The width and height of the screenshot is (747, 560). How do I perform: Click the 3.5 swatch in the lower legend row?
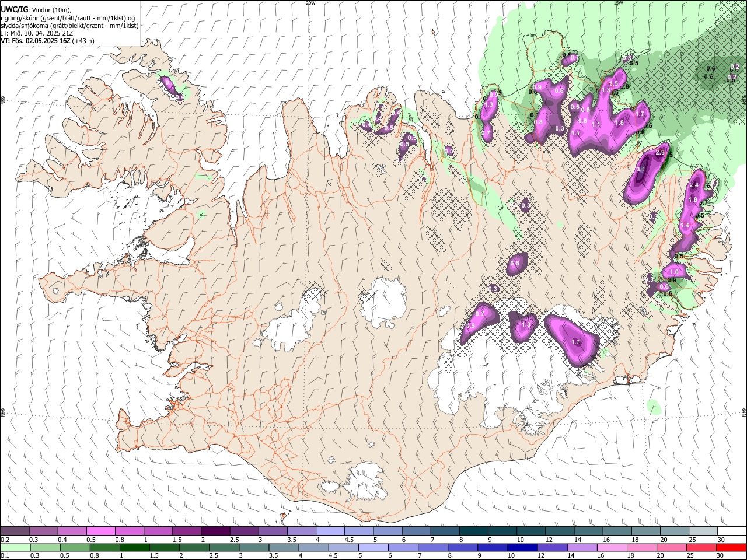283,547
